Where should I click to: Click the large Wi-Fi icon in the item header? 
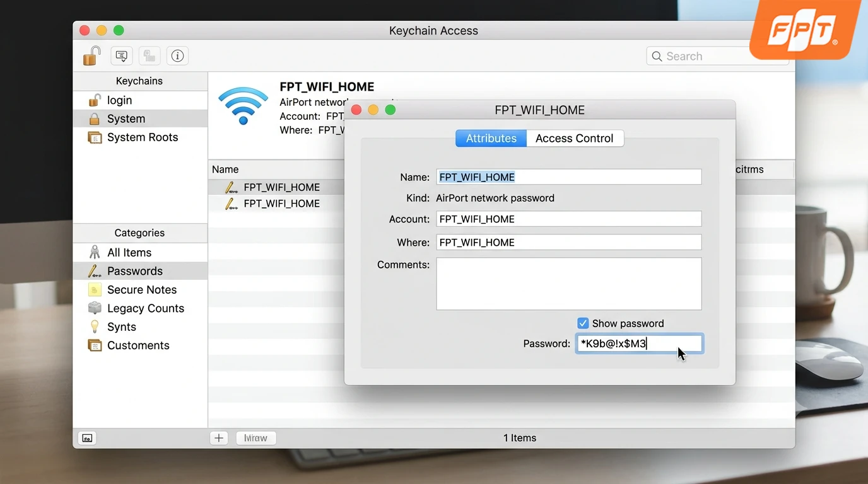243,105
